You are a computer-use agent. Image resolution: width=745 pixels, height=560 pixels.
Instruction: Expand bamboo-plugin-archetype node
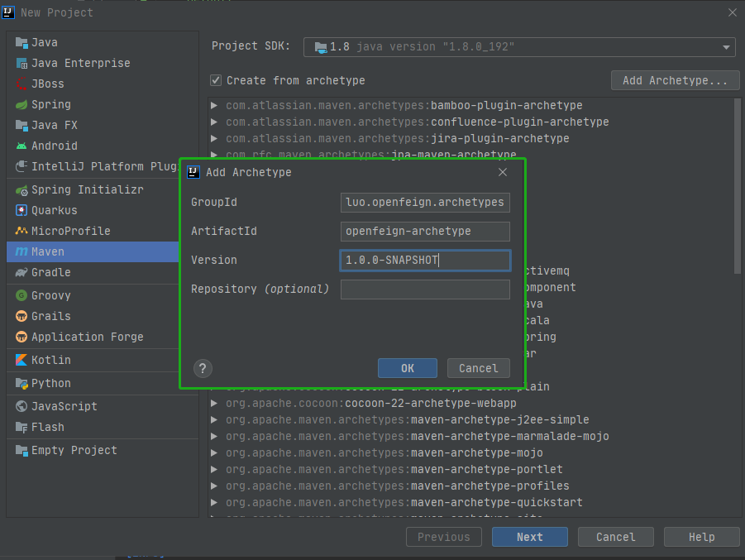[214, 106]
